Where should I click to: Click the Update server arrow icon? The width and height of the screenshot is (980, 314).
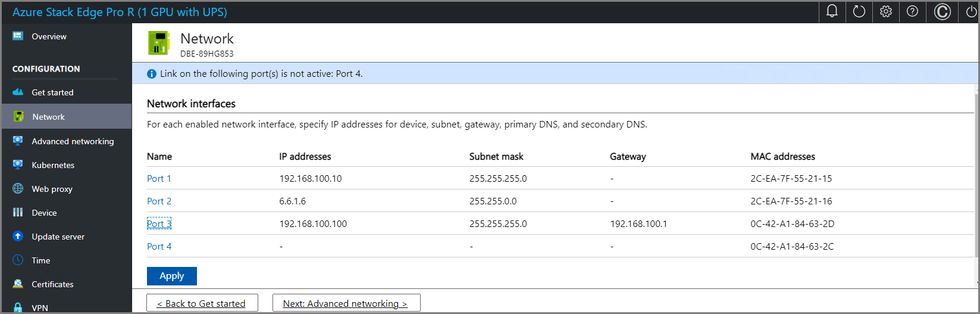coord(18,236)
